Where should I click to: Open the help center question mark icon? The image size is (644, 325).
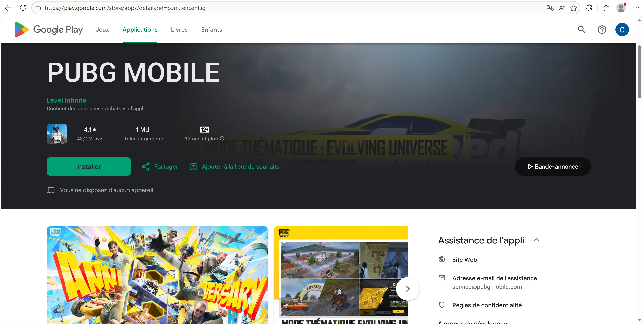point(602,30)
